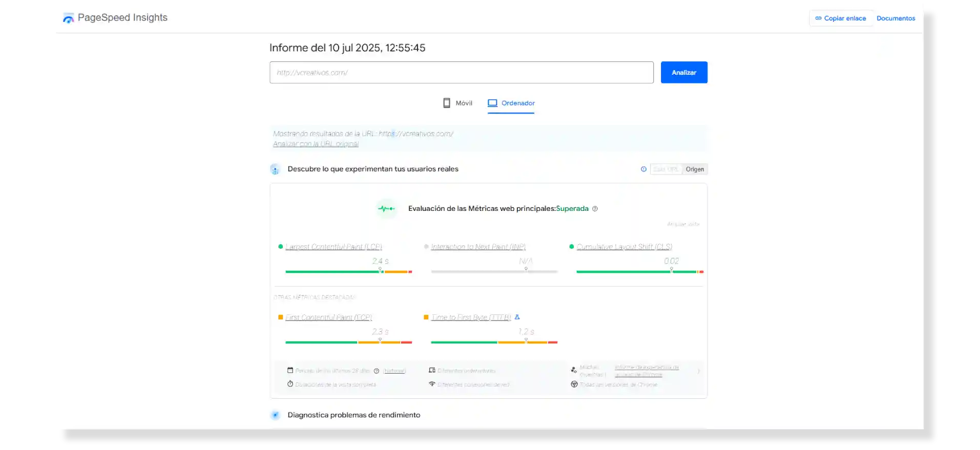This screenshot has width=980, height=450.
Task: Switch data scope to Origen
Action: tap(695, 169)
